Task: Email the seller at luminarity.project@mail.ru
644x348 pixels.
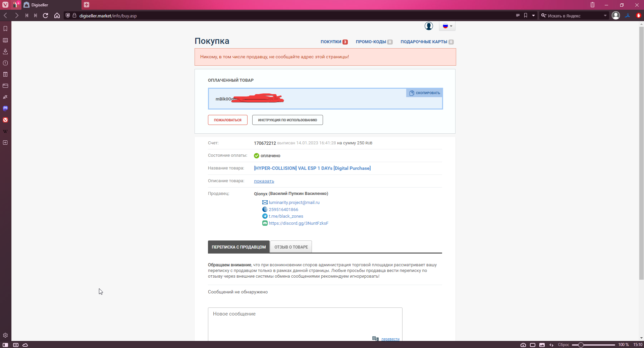Action: pyautogui.click(x=294, y=203)
